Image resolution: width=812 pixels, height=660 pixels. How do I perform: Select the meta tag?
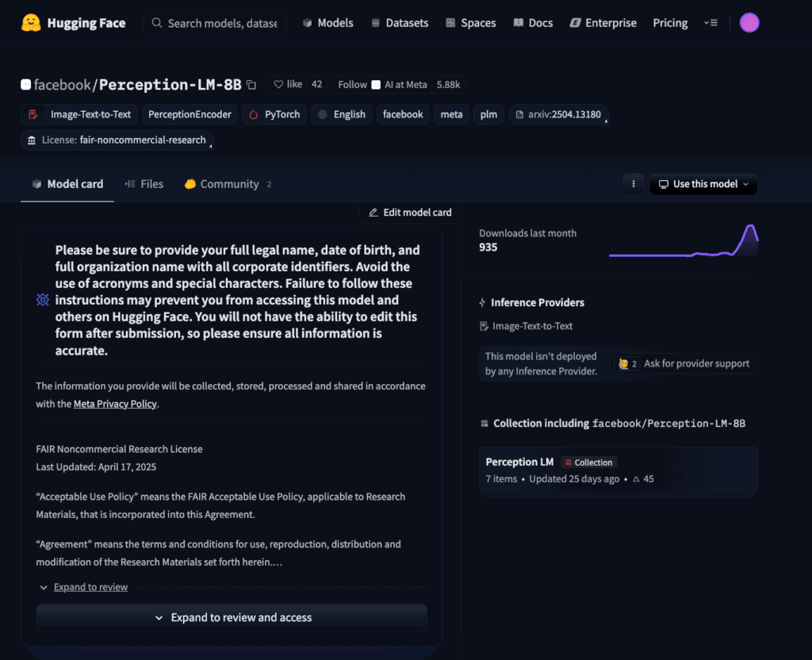click(x=451, y=114)
